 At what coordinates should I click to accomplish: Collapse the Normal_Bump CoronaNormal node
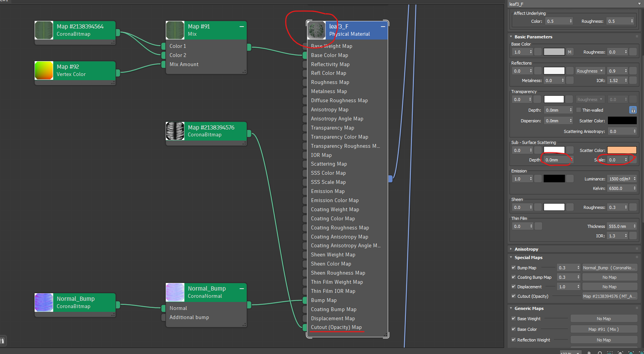click(x=241, y=289)
